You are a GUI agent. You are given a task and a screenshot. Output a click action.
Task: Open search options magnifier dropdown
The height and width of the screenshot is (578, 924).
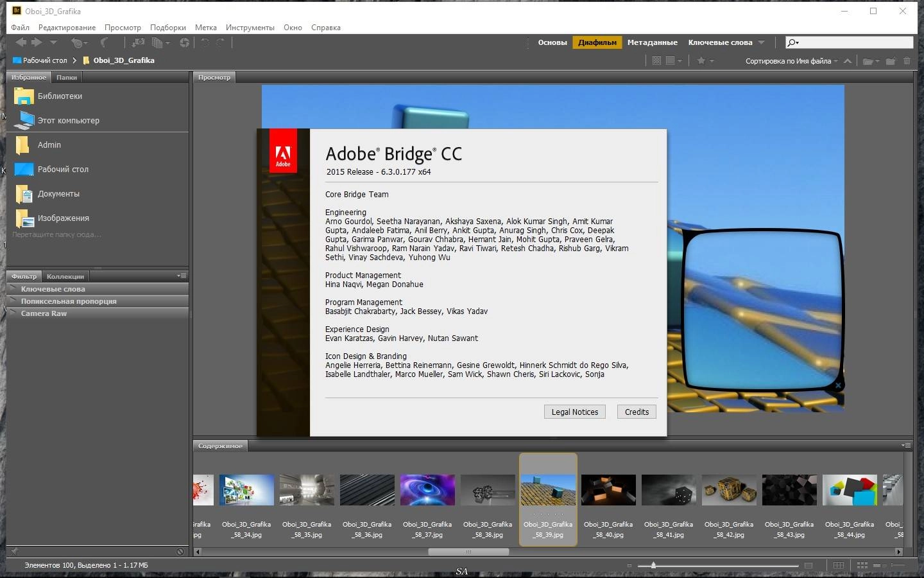tap(793, 42)
